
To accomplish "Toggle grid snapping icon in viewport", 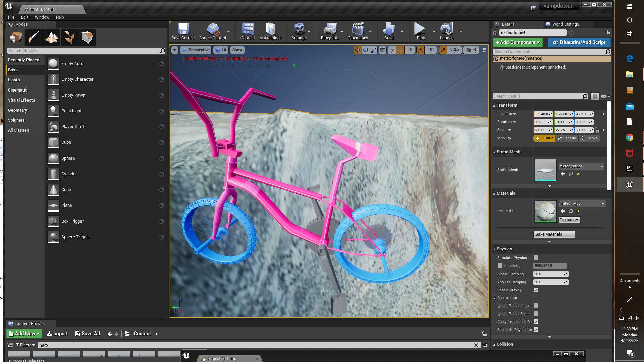I will pos(400,50).
